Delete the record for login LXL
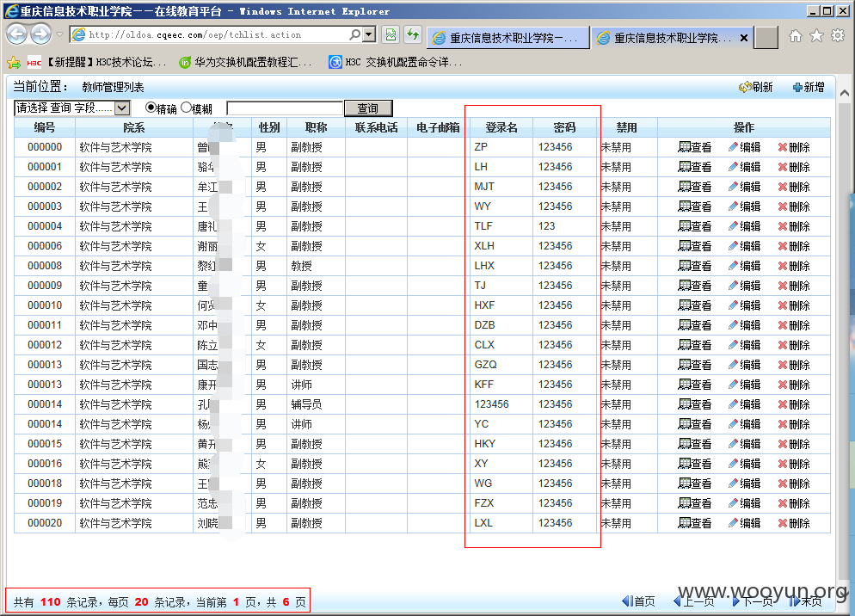This screenshot has width=855, height=616. [x=794, y=523]
